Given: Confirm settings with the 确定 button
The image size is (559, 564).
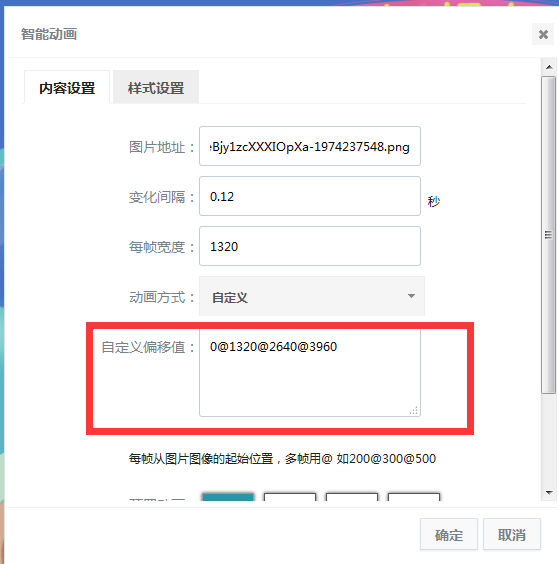Looking at the screenshot, I should click(x=449, y=535).
